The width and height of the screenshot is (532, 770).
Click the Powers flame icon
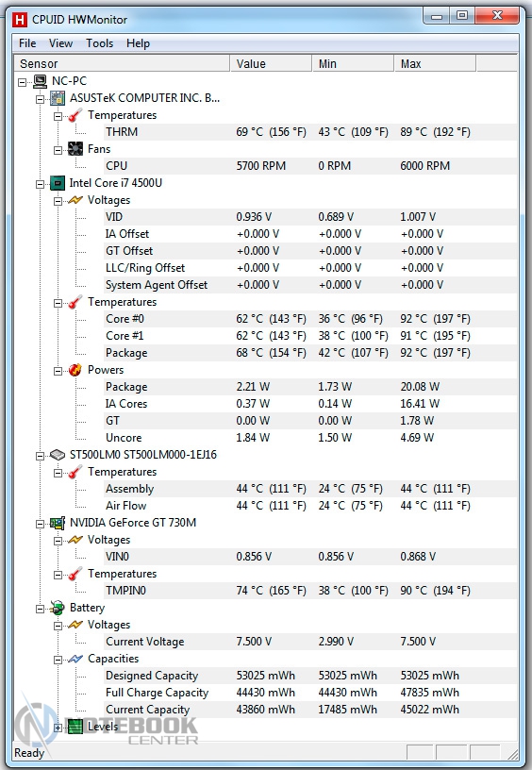pos(75,370)
